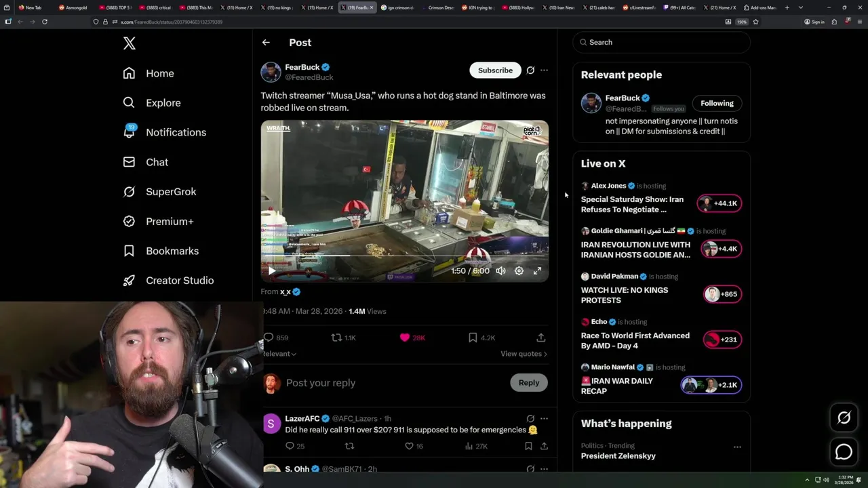Reply to LazerAFC's comment
The height and width of the screenshot is (488, 868).
click(295, 446)
